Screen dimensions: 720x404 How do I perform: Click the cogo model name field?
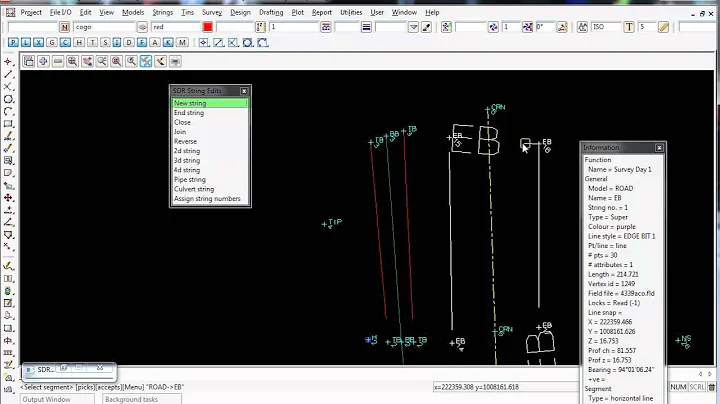pyautogui.click(x=105, y=27)
